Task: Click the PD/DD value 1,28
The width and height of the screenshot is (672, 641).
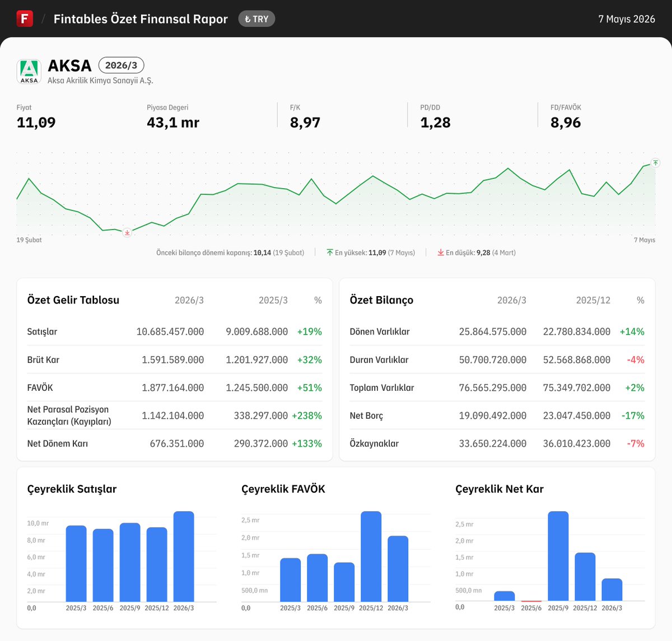Action: tap(435, 123)
